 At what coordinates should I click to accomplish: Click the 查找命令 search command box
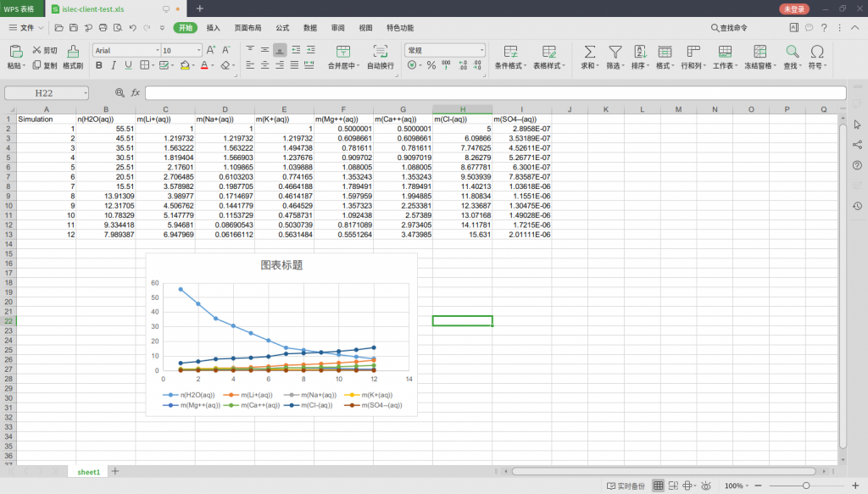coord(729,28)
